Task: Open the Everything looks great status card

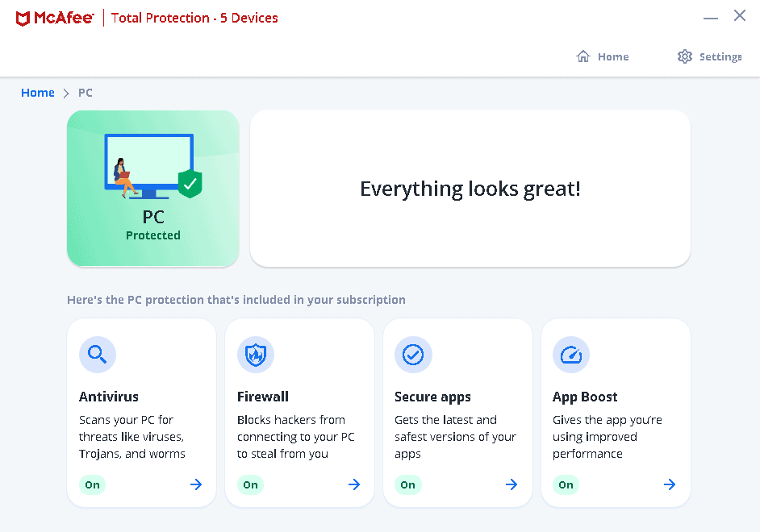Action: click(x=470, y=188)
